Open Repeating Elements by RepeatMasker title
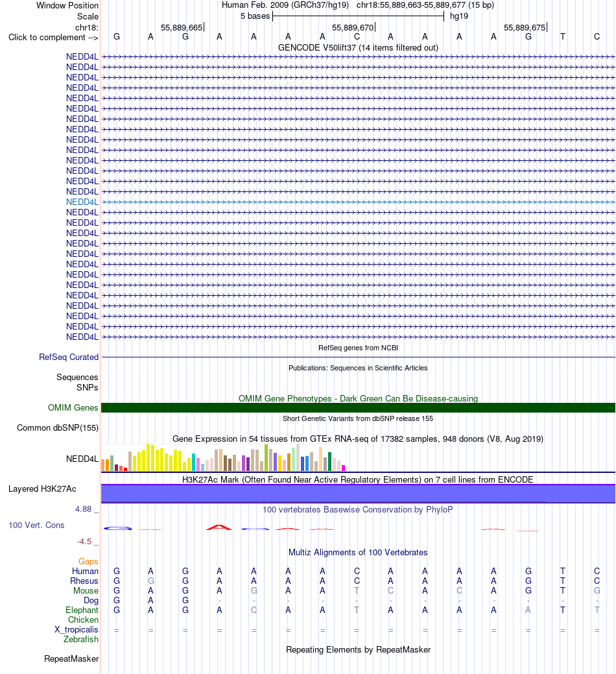Screen dimensions: 616x674 358,650
